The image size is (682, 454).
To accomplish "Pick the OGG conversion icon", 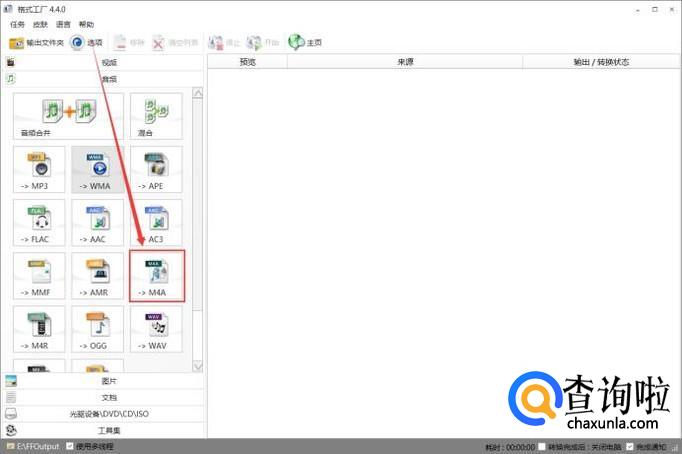I will pyautogui.click(x=97, y=330).
